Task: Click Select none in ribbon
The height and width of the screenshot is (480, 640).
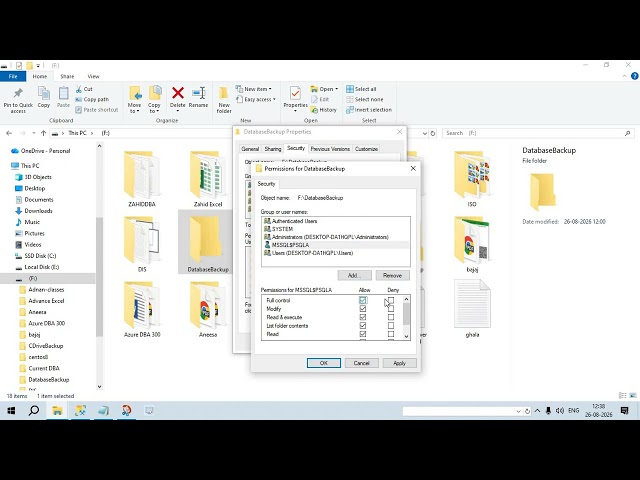Action: coord(365,99)
